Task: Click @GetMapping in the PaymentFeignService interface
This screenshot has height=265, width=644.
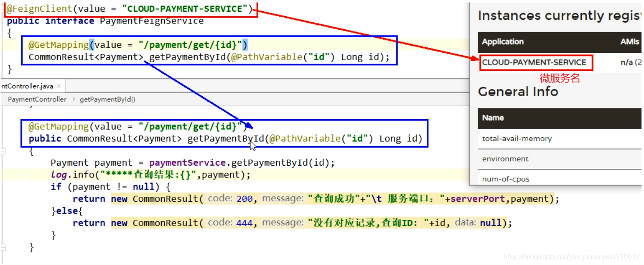Action: [x=59, y=45]
